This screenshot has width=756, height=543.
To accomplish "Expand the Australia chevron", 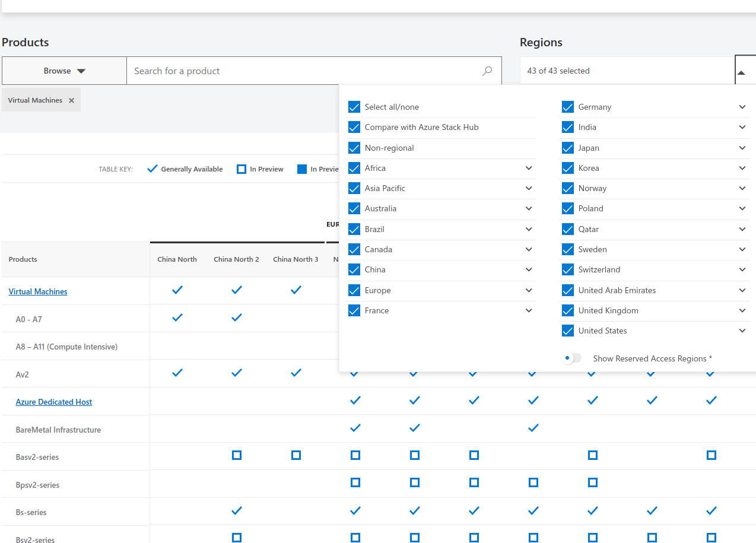I will 529,208.
